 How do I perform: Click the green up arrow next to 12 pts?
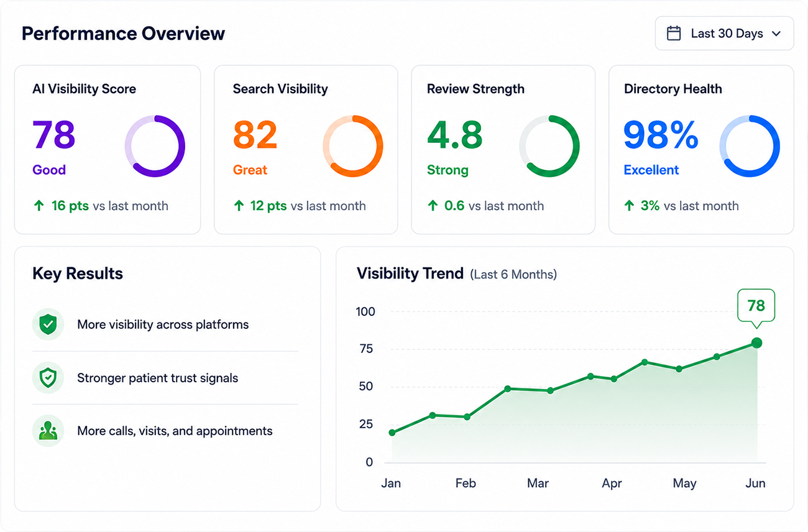click(x=239, y=206)
